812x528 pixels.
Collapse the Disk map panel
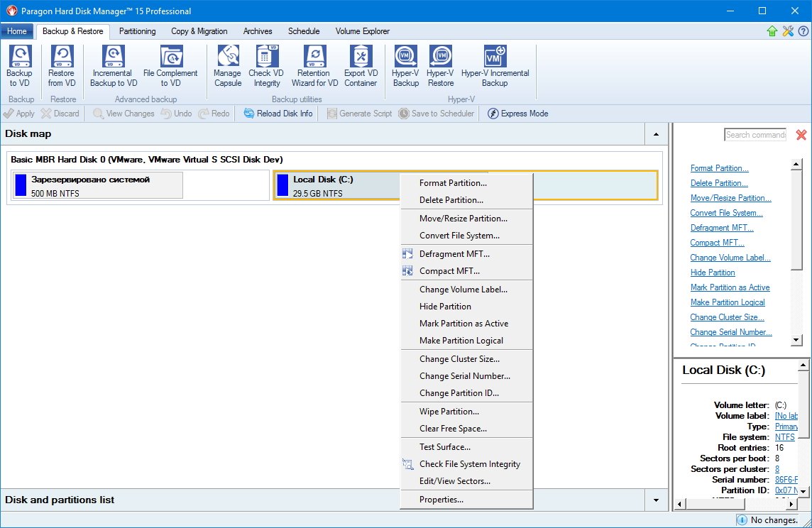[x=656, y=133]
